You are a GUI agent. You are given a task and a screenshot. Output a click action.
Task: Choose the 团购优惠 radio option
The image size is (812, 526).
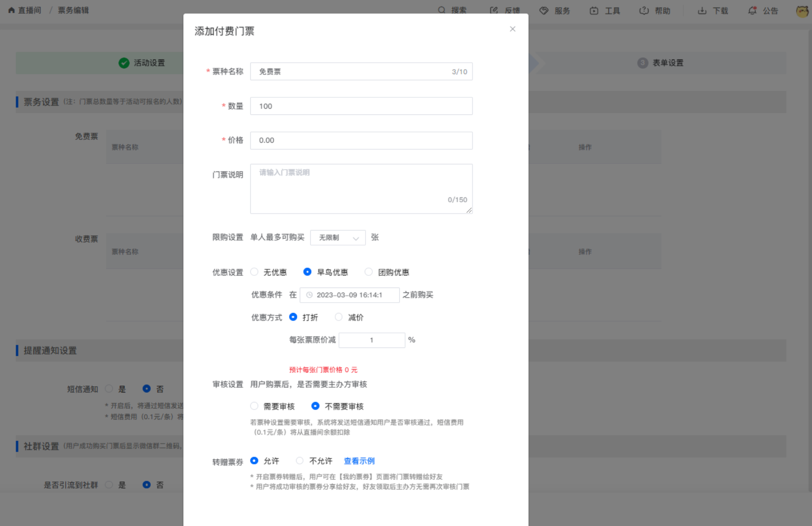tap(369, 272)
